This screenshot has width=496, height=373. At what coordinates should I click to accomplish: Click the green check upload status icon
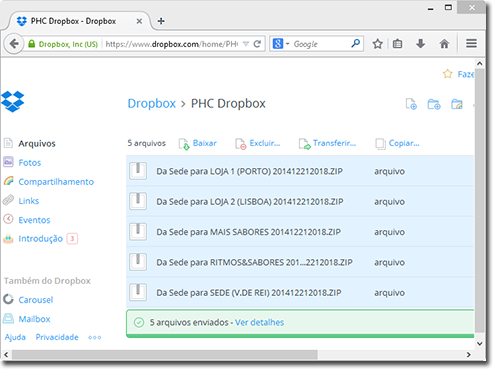tap(139, 322)
